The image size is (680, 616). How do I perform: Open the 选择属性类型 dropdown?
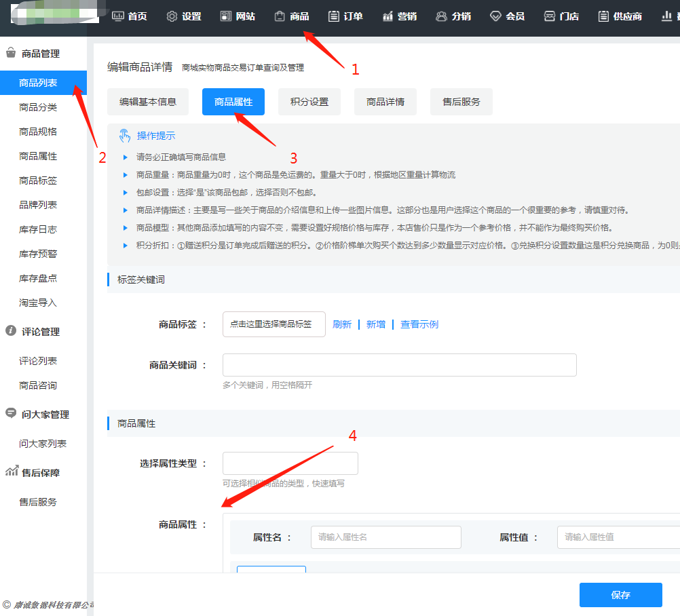click(290, 463)
